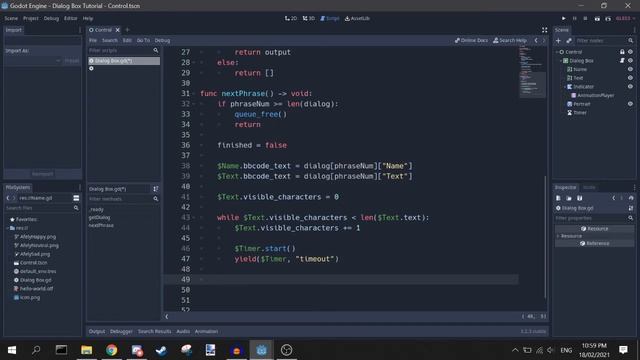
Task: Jump to _ready in methods list
Action: 96,209
